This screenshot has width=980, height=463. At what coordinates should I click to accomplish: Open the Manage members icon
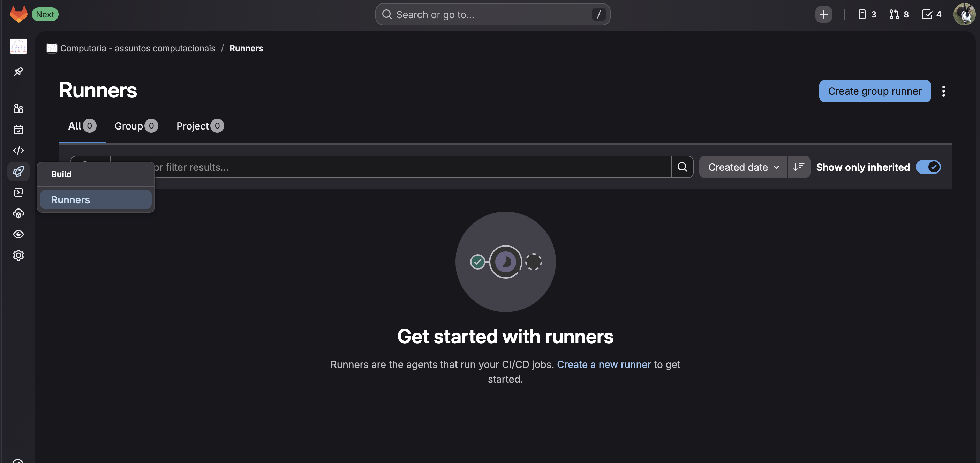18,109
